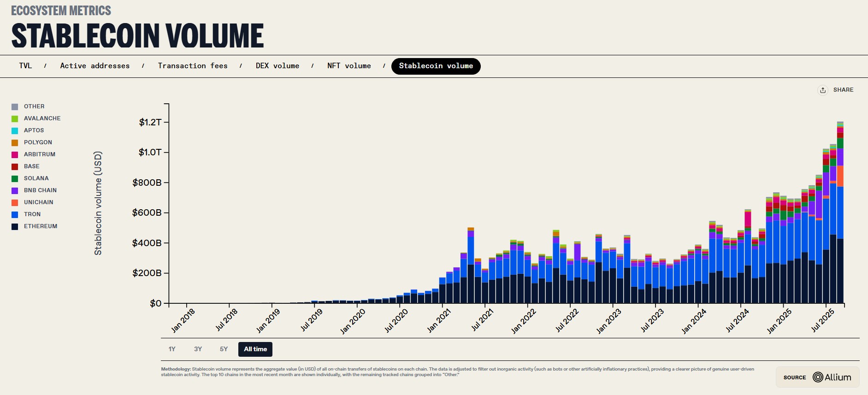
Task: Select the 1Y time range
Action: tap(172, 349)
